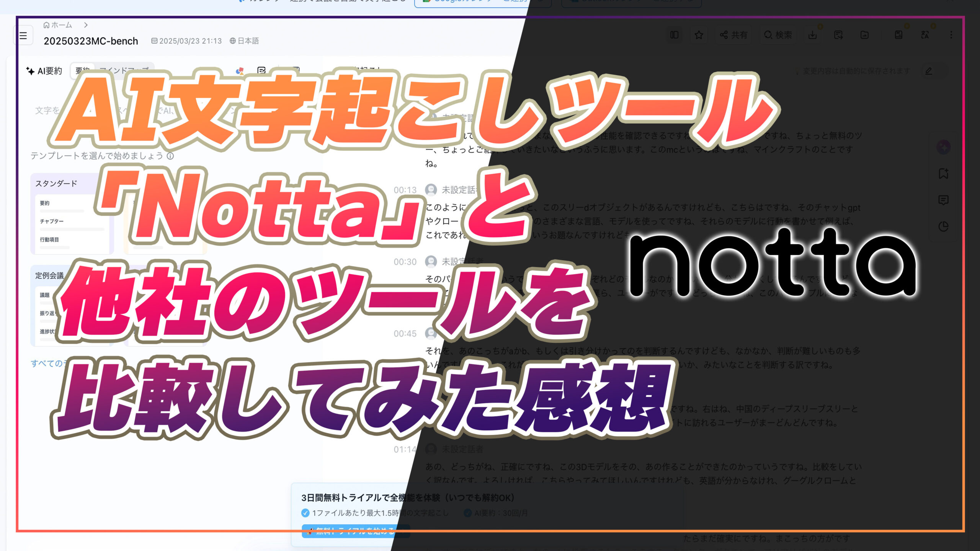
Task: Click transcript line mentioning 中国のディープスリーブスリー
Action: tap(765, 409)
